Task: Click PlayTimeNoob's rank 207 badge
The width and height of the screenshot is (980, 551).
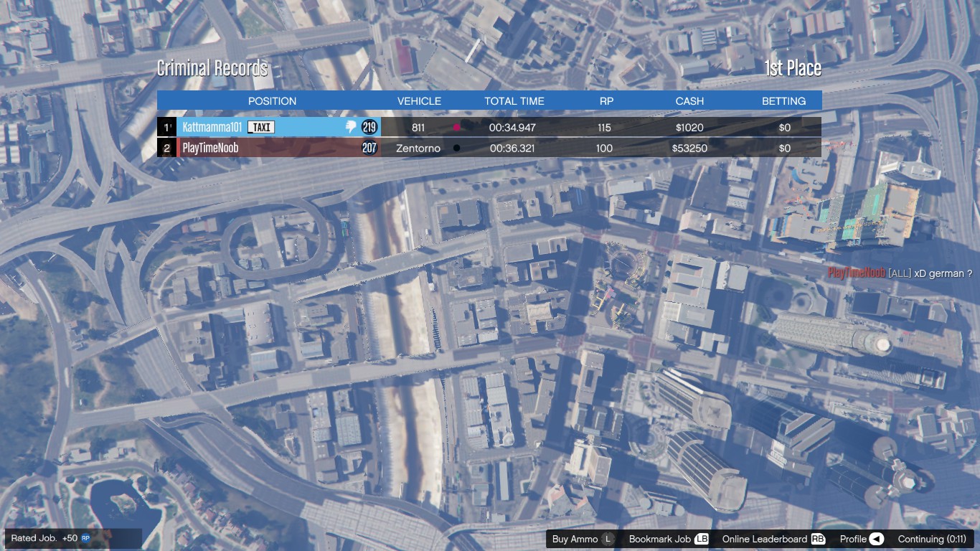Action: (x=369, y=148)
